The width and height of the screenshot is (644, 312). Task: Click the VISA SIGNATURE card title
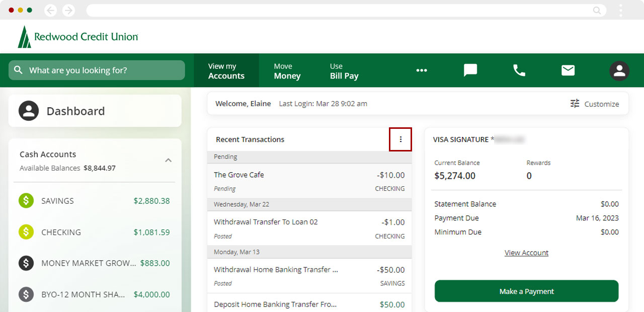(x=479, y=139)
